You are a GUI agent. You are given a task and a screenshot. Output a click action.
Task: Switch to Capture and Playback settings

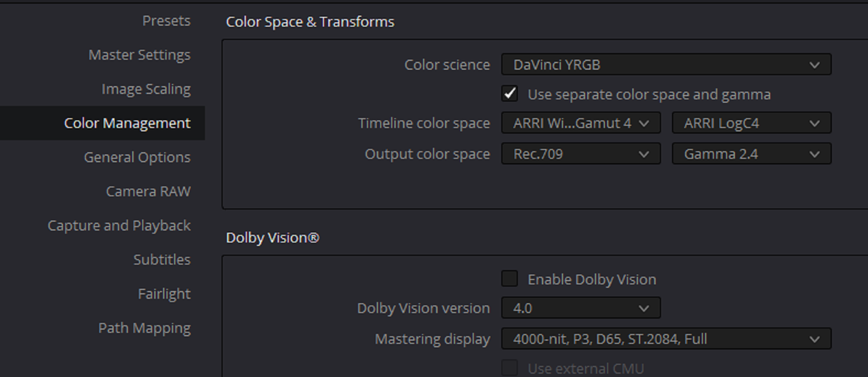119,225
